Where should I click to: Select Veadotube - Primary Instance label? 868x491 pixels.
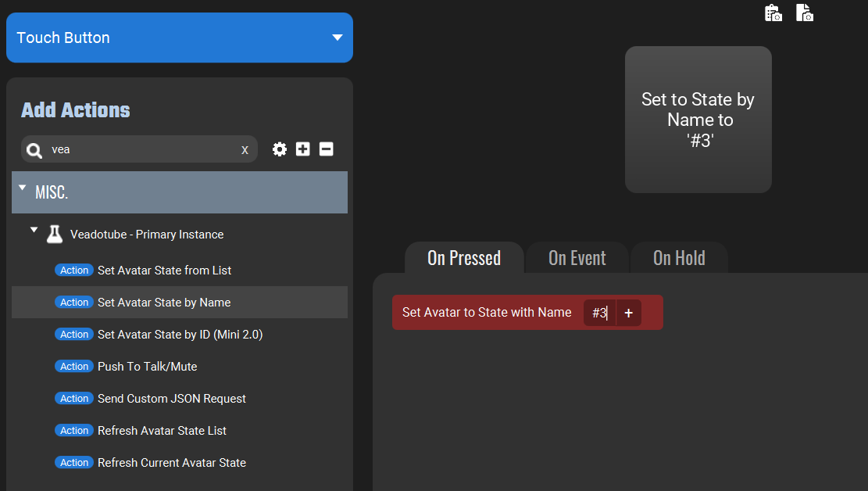147,235
